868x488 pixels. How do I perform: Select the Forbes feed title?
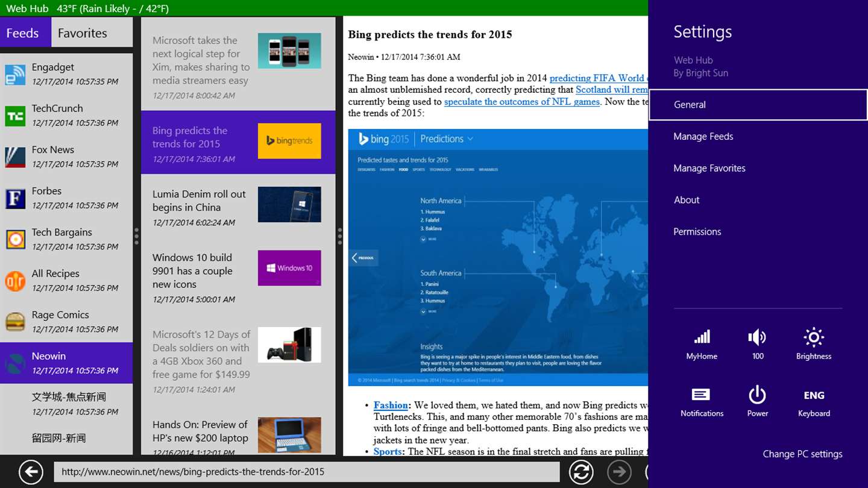46,191
